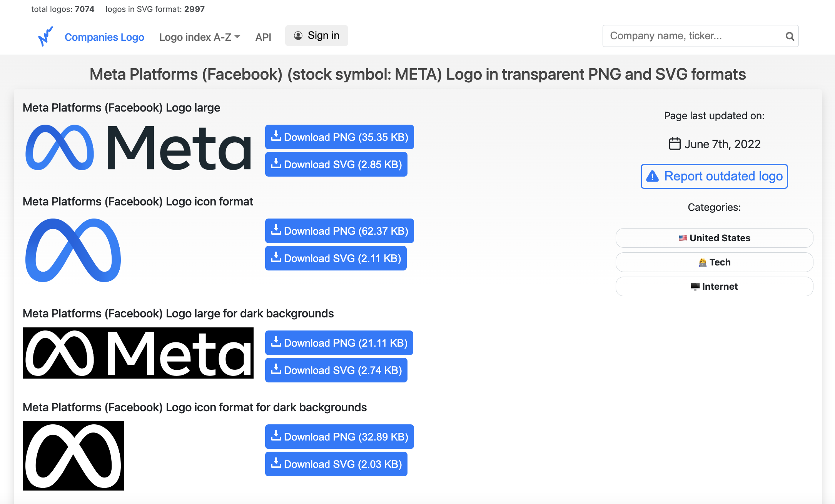The image size is (835, 504).
Task: Expand the Logo index A-Z dropdown
Action: pos(200,37)
